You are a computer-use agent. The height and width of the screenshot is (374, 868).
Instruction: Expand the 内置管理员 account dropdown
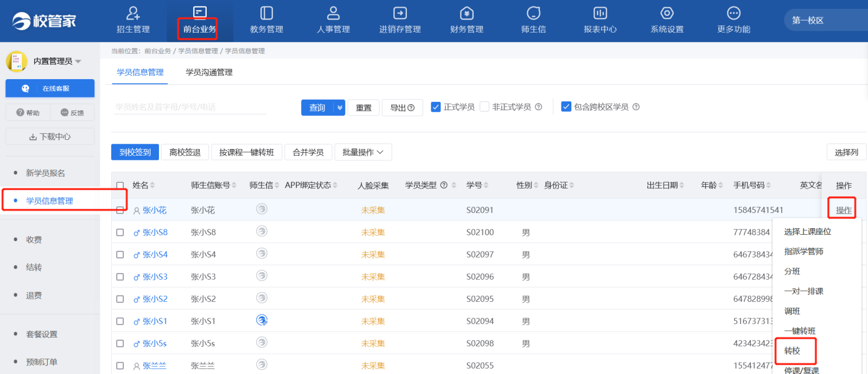[78, 62]
